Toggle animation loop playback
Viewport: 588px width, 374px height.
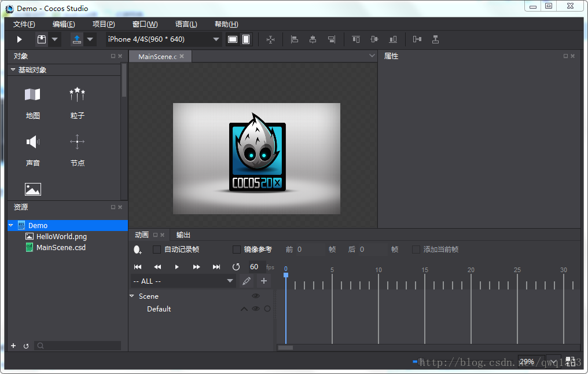point(236,267)
